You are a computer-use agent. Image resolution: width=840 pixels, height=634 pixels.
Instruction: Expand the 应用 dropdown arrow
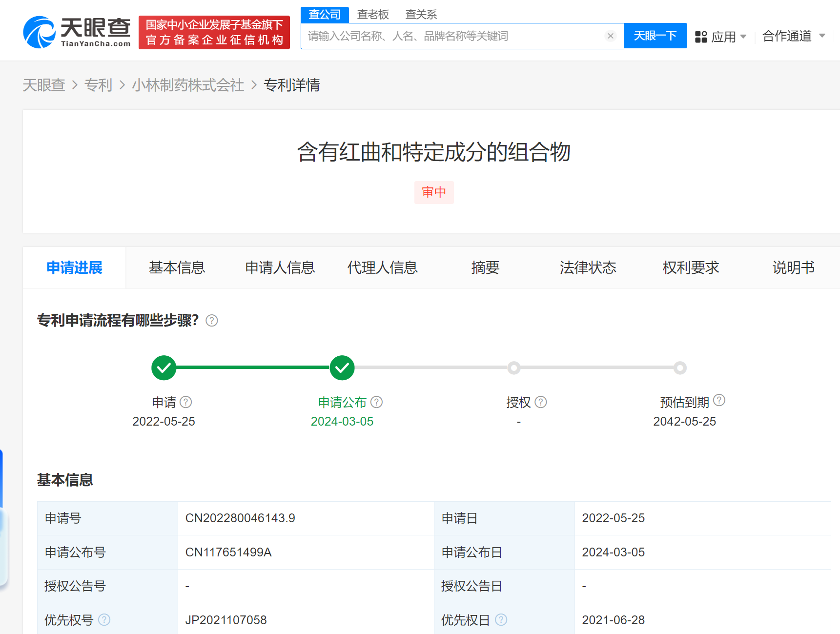[743, 37]
